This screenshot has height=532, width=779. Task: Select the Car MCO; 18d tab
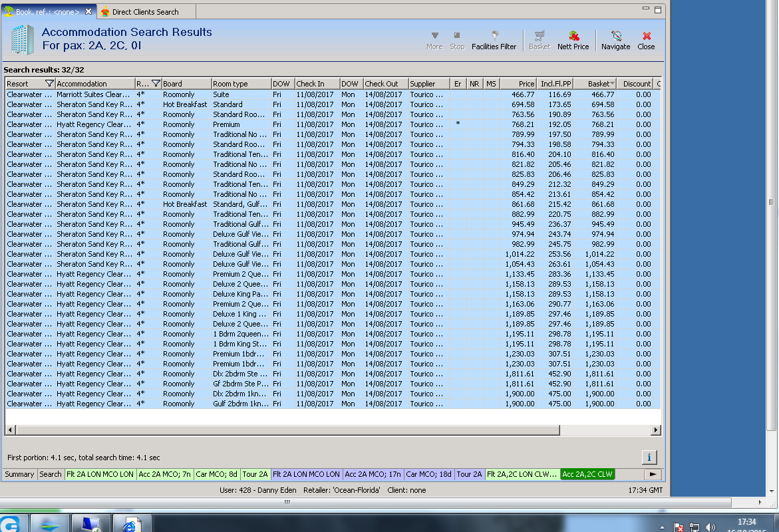[x=428, y=474]
